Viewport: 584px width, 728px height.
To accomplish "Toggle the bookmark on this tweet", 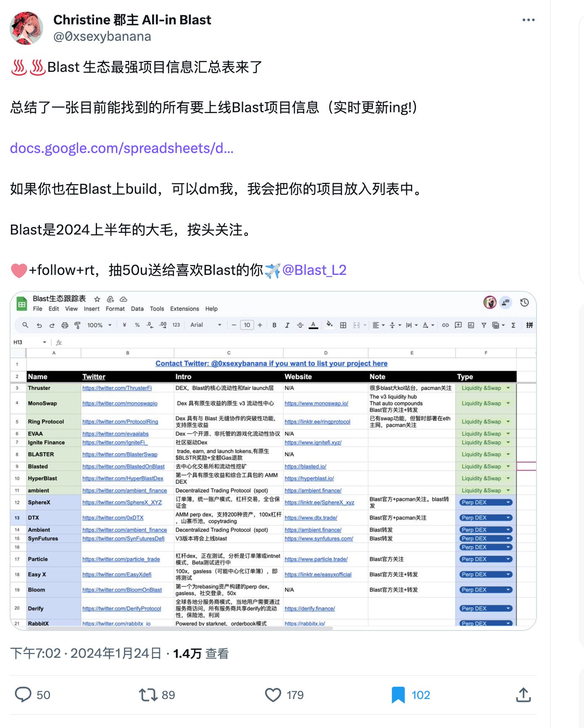I will point(398,694).
